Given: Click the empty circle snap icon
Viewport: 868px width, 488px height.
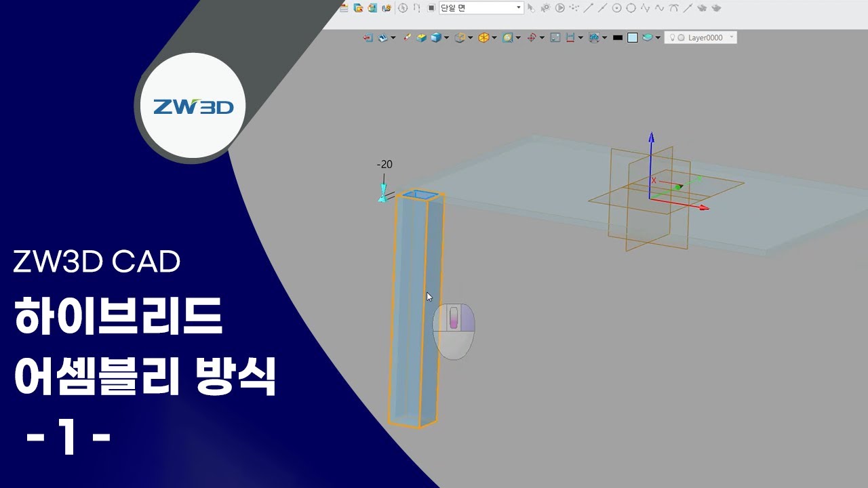Looking at the screenshot, I should click(x=631, y=8).
